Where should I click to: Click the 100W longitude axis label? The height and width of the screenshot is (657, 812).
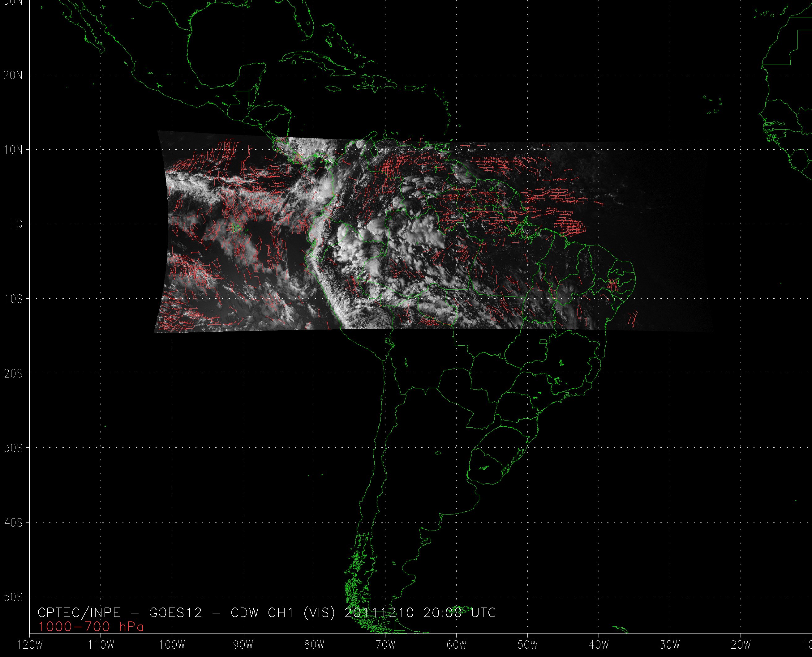click(x=172, y=645)
